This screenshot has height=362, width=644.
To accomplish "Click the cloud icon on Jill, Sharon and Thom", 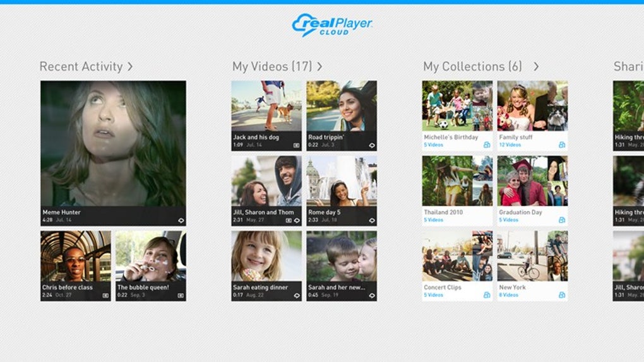I will click(297, 220).
